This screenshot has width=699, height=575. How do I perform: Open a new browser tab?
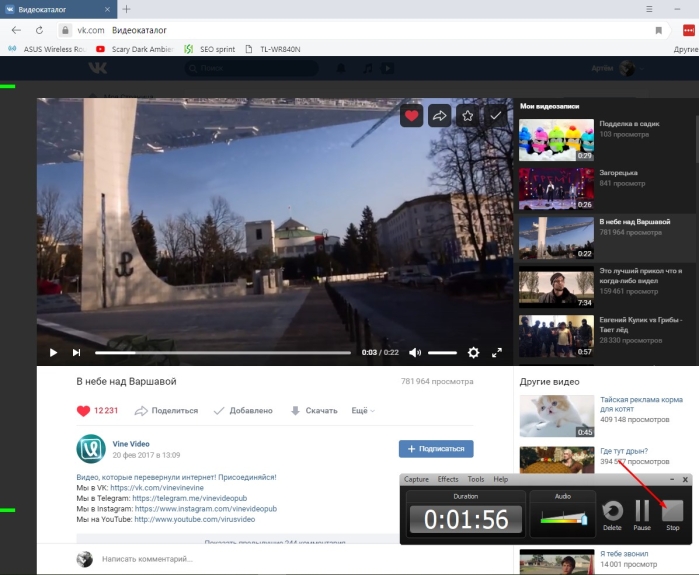coord(127,9)
